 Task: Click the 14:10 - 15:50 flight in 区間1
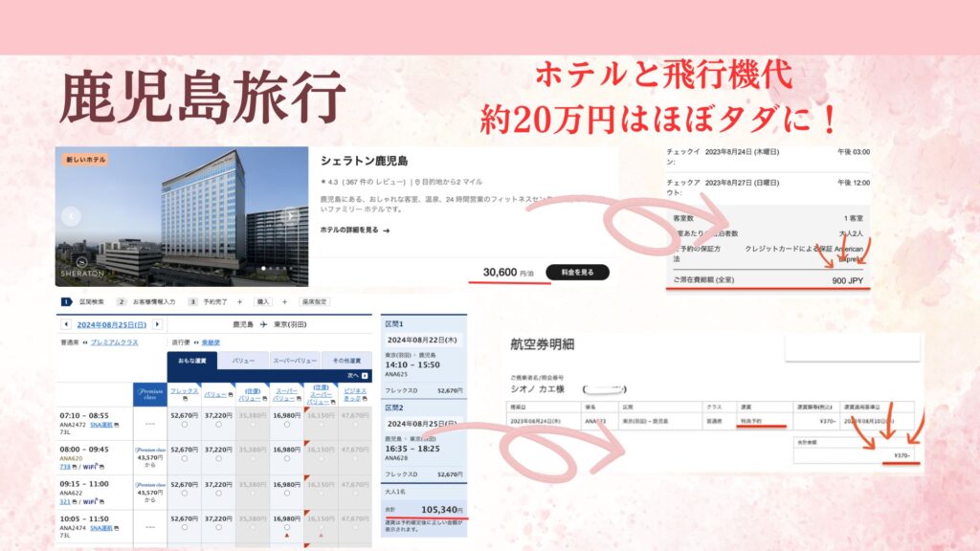[412, 364]
